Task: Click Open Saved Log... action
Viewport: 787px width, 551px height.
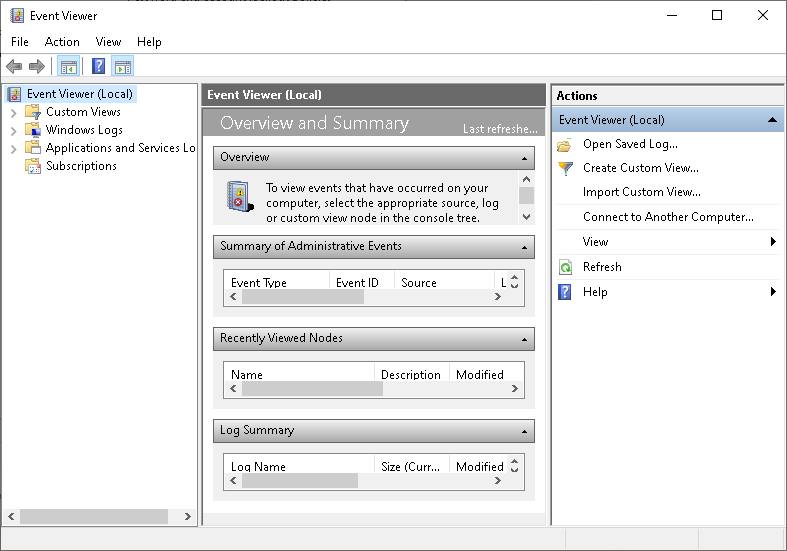Action: click(x=630, y=144)
